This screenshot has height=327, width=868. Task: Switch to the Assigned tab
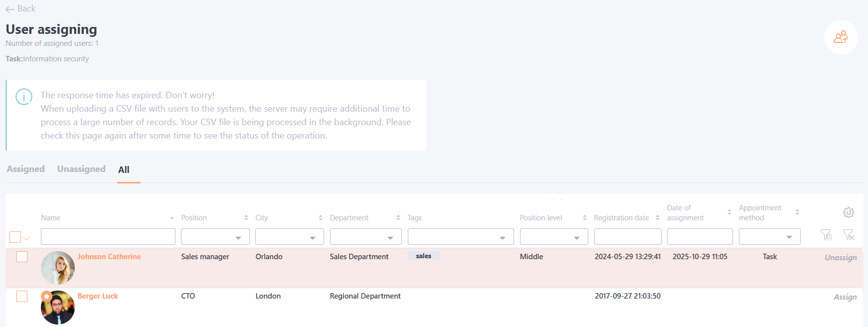click(x=26, y=169)
